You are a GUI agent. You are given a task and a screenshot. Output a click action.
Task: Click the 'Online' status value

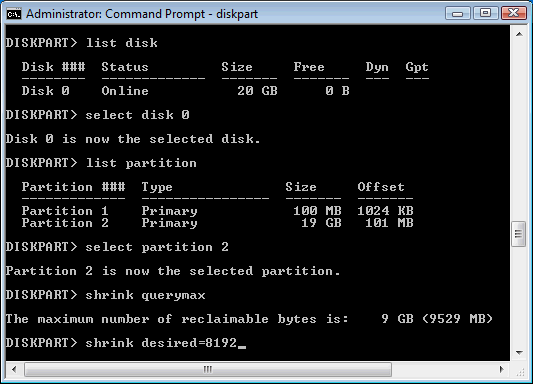tap(125, 91)
